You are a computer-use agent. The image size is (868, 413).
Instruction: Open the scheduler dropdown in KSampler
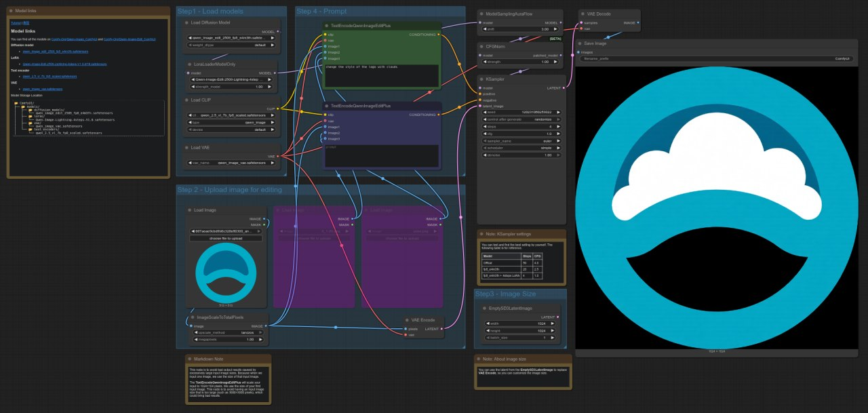tap(522, 148)
